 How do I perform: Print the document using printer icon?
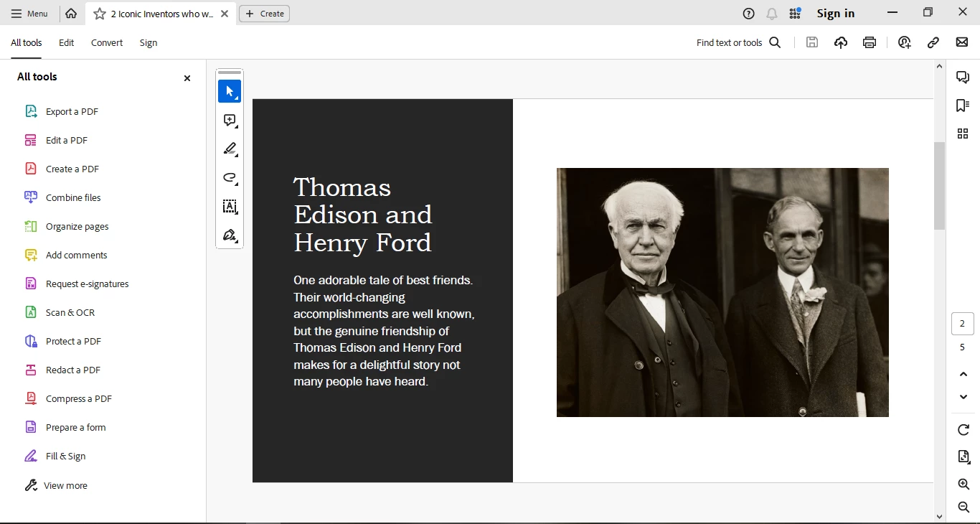pos(870,42)
